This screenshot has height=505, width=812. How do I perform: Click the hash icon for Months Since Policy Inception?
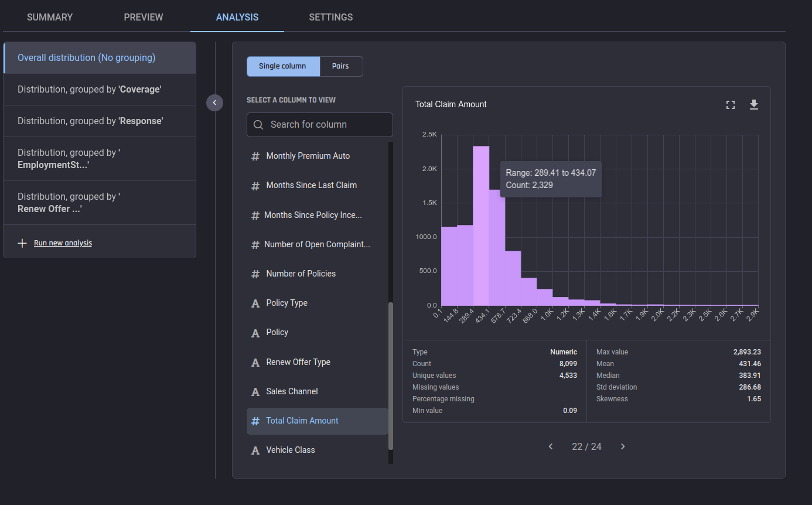click(x=255, y=216)
